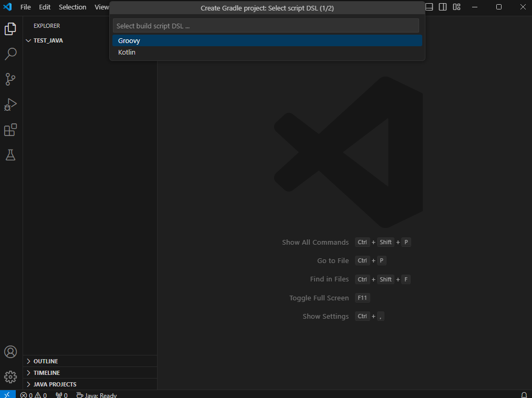This screenshot has height=398, width=532.
Task: Collapse the TEST_JAVA folder
Action: coord(28,40)
